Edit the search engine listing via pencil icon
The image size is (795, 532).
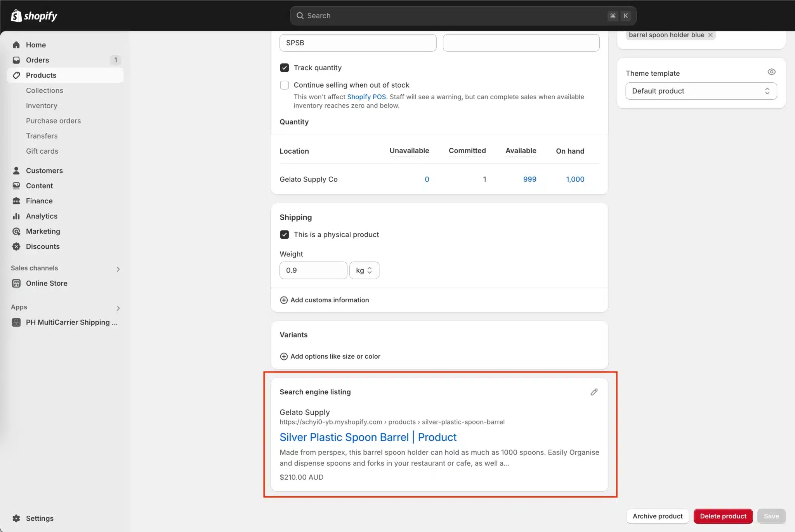click(x=594, y=392)
